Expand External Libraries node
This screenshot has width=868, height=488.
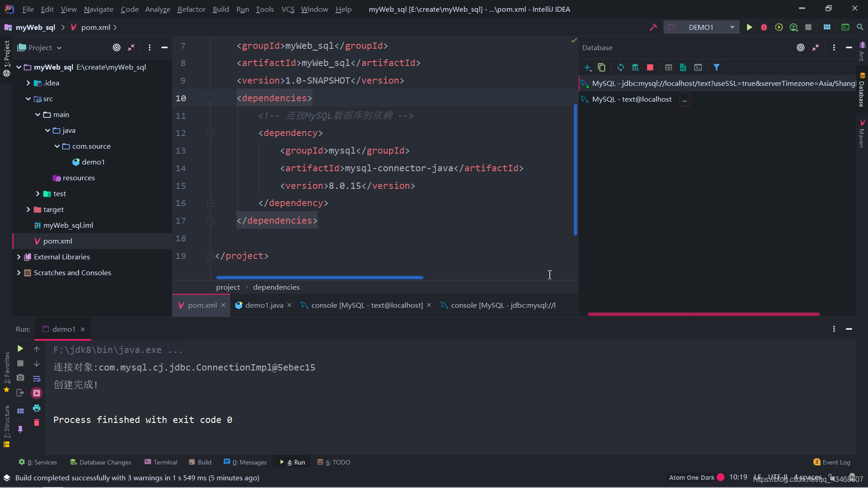(x=19, y=257)
